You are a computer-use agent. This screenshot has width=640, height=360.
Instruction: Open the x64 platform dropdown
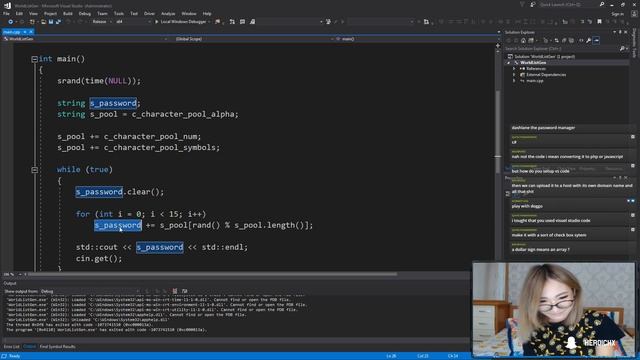[133, 22]
